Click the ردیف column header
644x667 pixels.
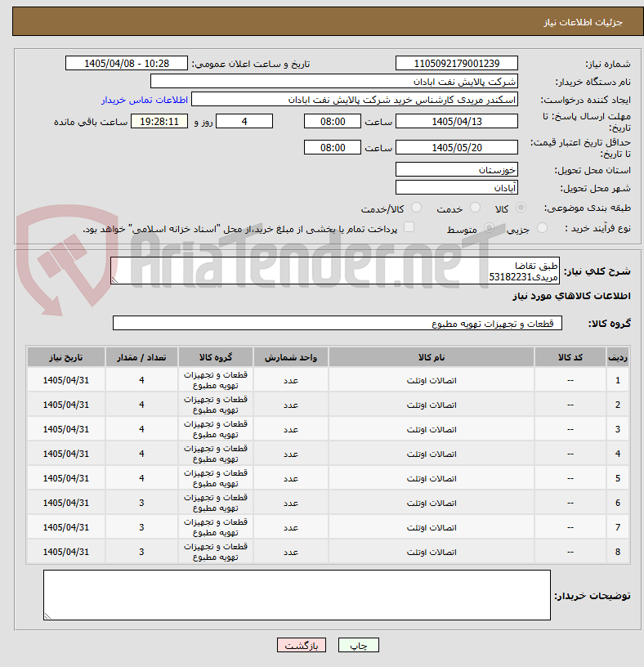point(618,357)
